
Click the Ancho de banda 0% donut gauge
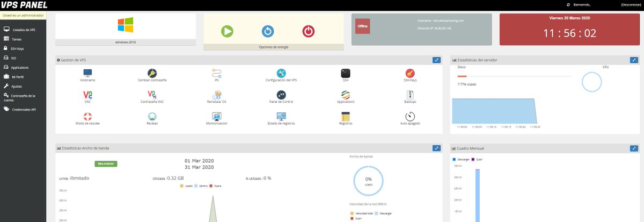click(368, 181)
